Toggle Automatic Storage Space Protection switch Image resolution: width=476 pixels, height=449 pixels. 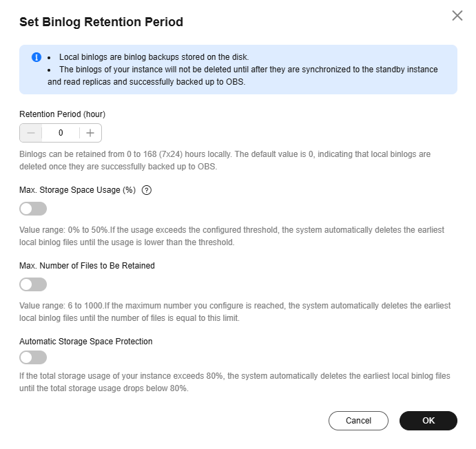click(33, 357)
